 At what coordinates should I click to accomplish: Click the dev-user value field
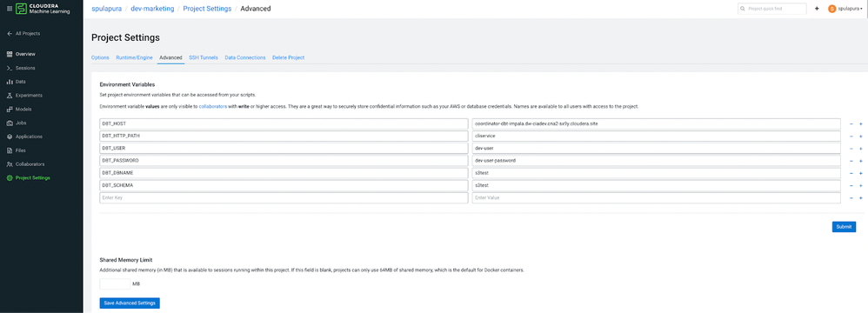657,148
